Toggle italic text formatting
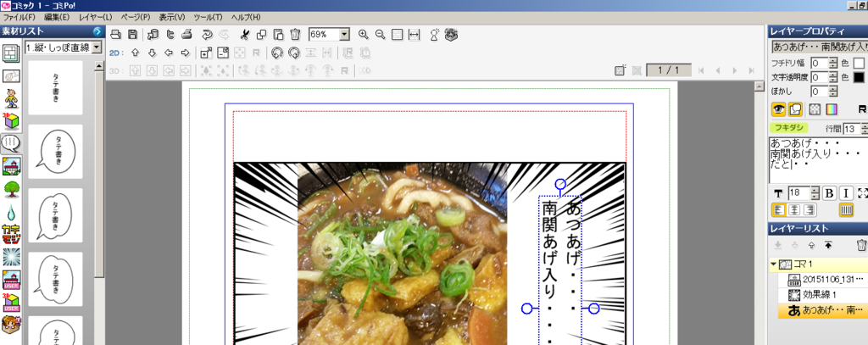This screenshot has height=345, width=868. [x=846, y=193]
